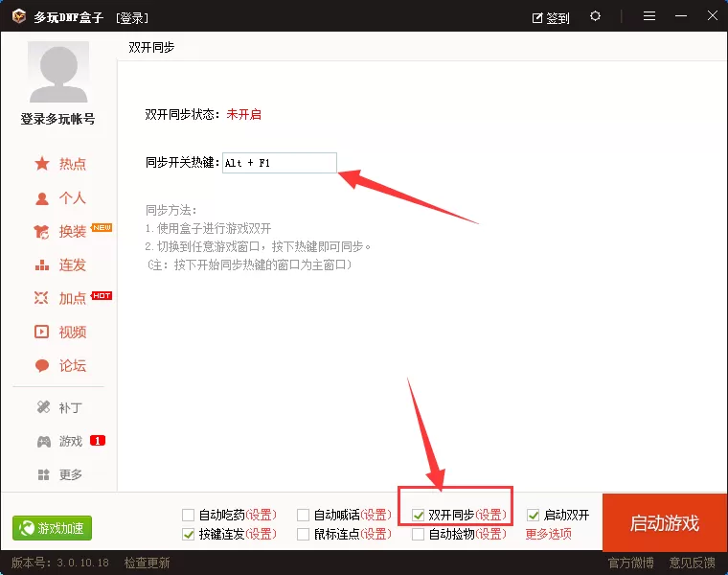The image size is (728, 575).
Task: Click the star icon next to 热点
Action: (42, 164)
